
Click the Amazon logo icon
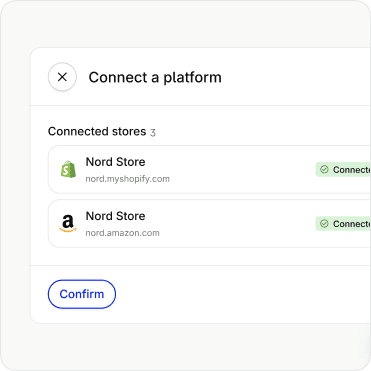68,223
